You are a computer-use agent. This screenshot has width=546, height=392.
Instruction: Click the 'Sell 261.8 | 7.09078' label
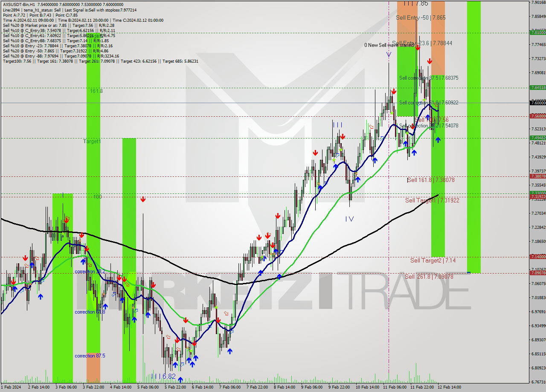[429, 277]
